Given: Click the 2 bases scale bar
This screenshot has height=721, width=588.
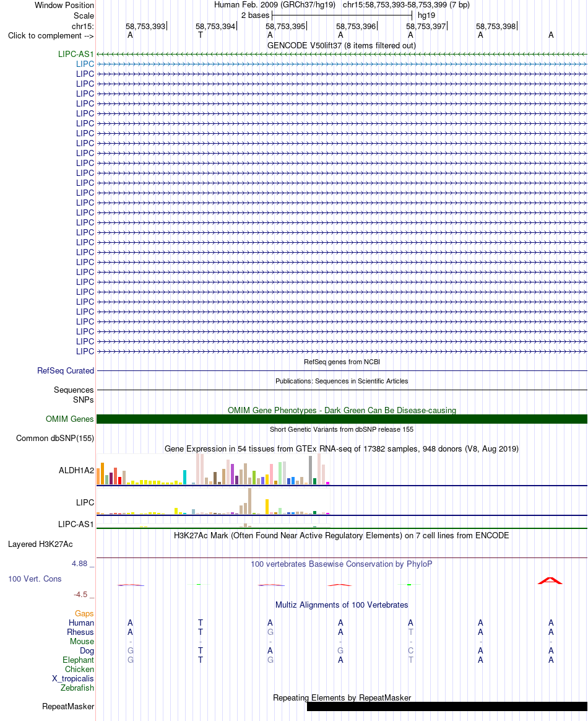Looking at the screenshot, I should [342, 15].
